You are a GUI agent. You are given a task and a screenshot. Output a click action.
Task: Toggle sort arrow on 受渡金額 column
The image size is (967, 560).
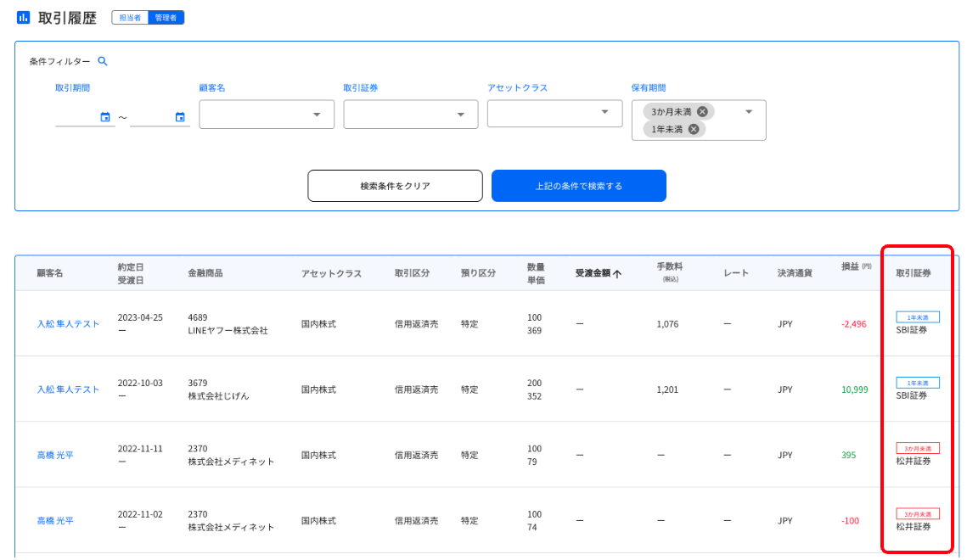click(x=617, y=273)
